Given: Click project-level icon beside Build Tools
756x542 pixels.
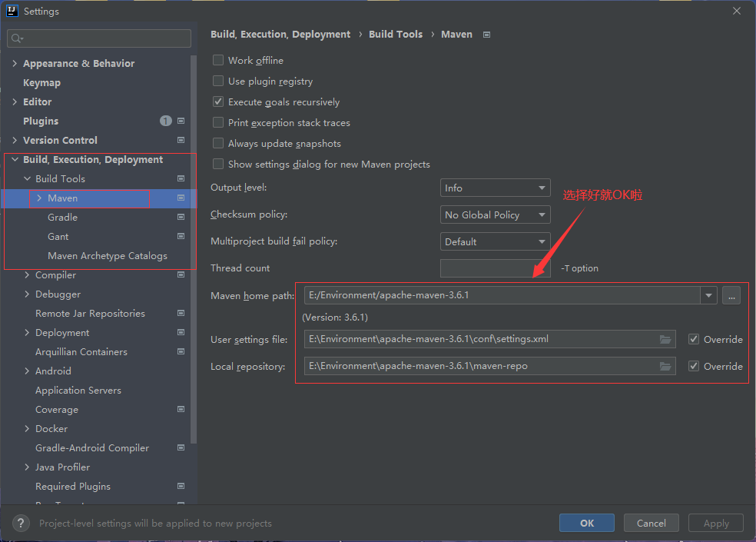Looking at the screenshot, I should coord(181,178).
